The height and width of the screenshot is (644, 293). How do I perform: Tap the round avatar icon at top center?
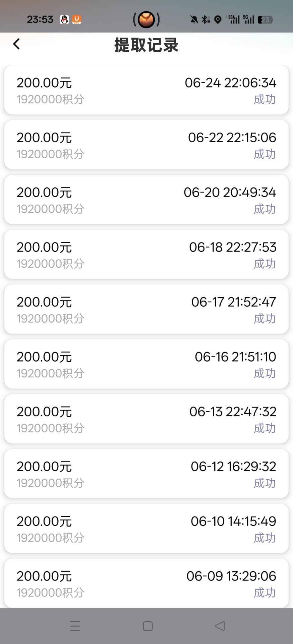click(x=146, y=19)
